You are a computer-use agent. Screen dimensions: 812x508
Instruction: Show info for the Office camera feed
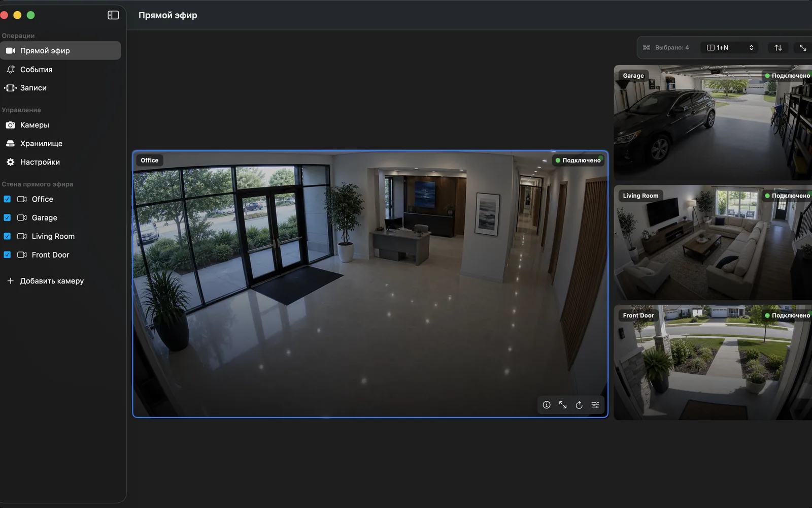pos(547,405)
